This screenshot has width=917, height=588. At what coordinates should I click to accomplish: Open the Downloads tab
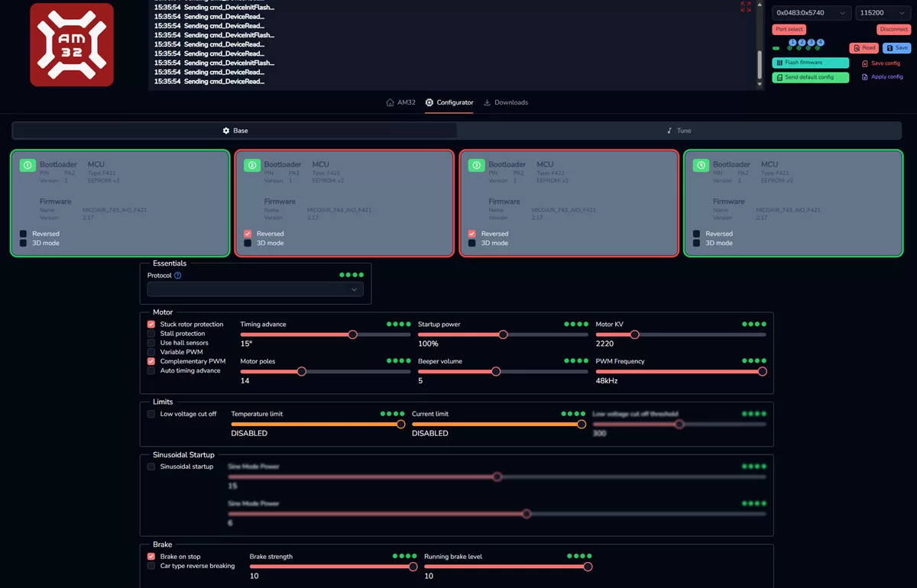pos(506,102)
